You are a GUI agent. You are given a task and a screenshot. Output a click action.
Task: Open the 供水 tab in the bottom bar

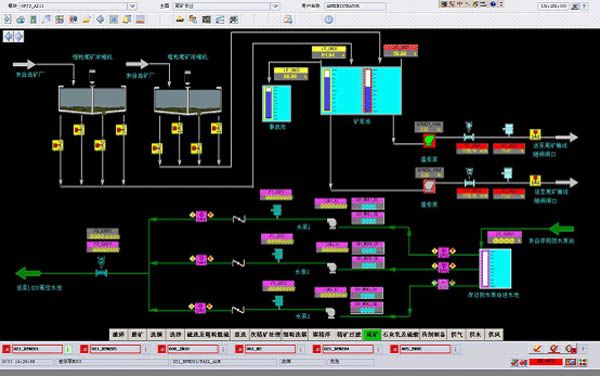(475, 334)
